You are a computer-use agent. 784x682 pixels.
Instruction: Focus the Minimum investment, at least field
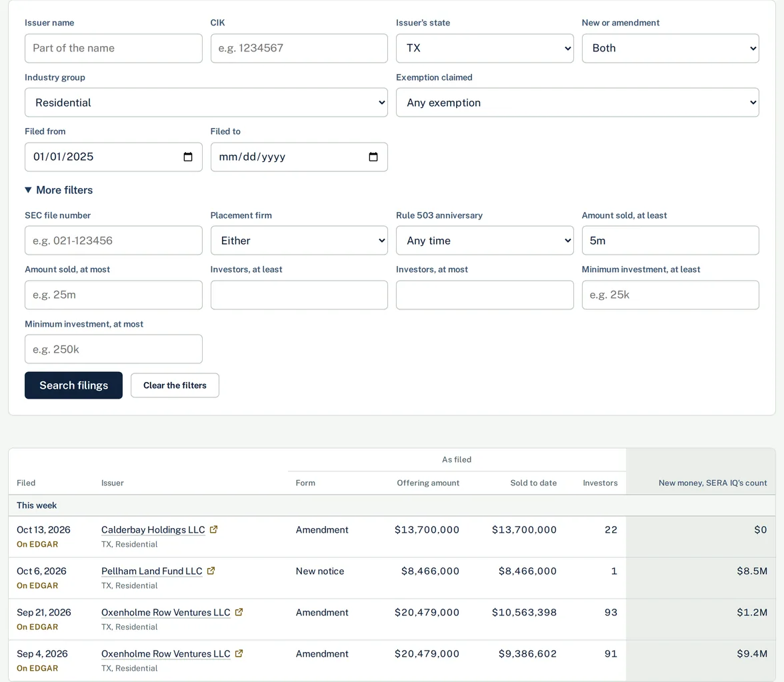pyautogui.click(x=670, y=295)
